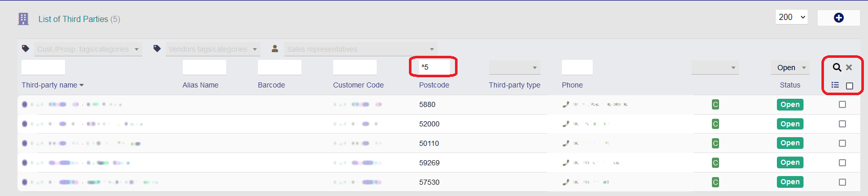Check the box for postcode 57530 row
868x196 pixels.
(x=842, y=182)
